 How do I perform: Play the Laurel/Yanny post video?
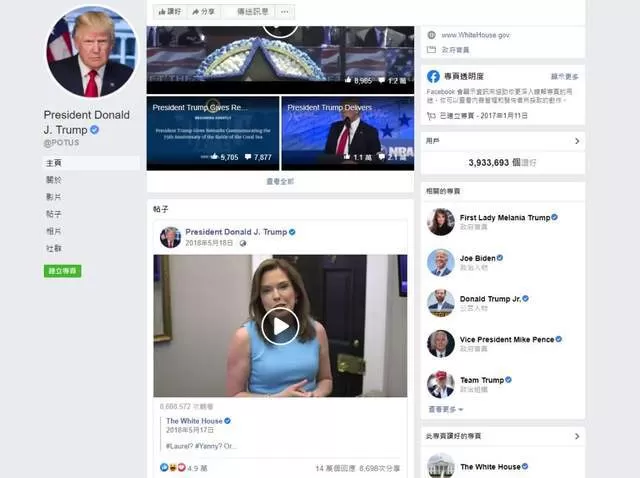[280, 326]
